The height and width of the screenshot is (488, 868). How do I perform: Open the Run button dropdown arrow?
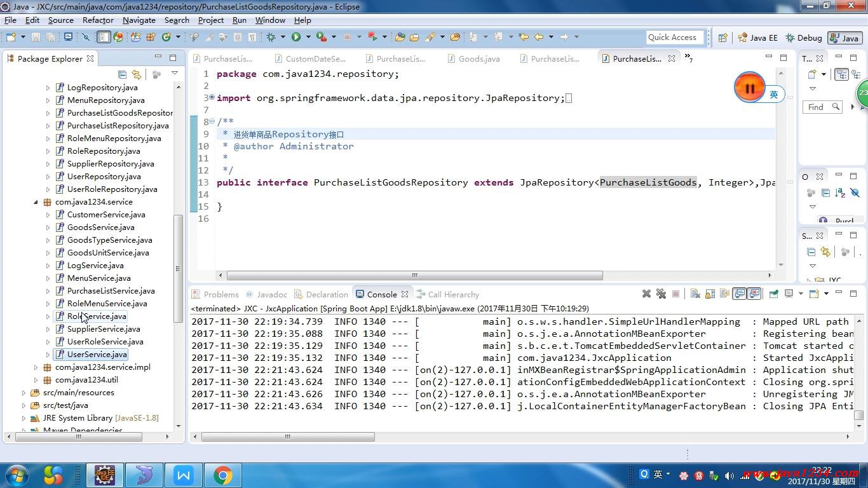[x=308, y=37]
